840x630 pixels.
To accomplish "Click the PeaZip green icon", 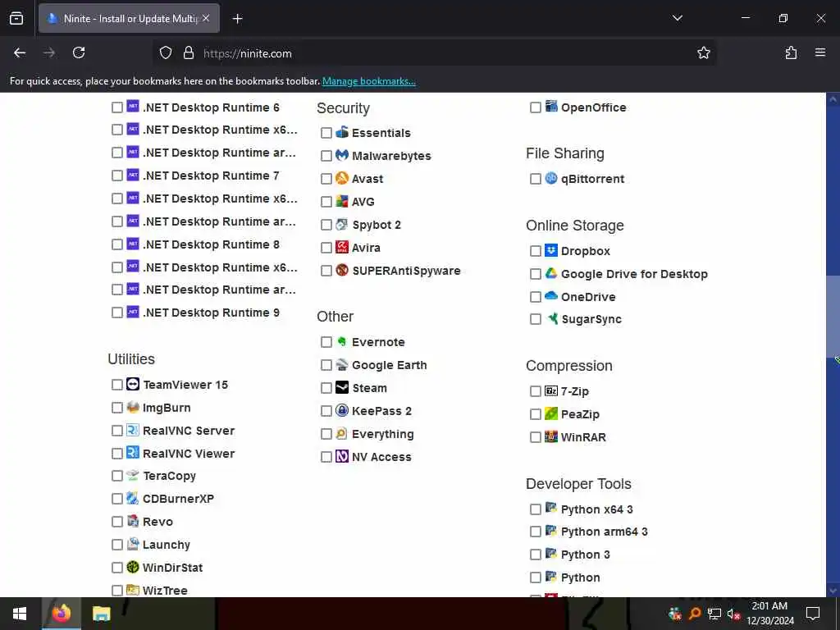I will click(x=551, y=413).
